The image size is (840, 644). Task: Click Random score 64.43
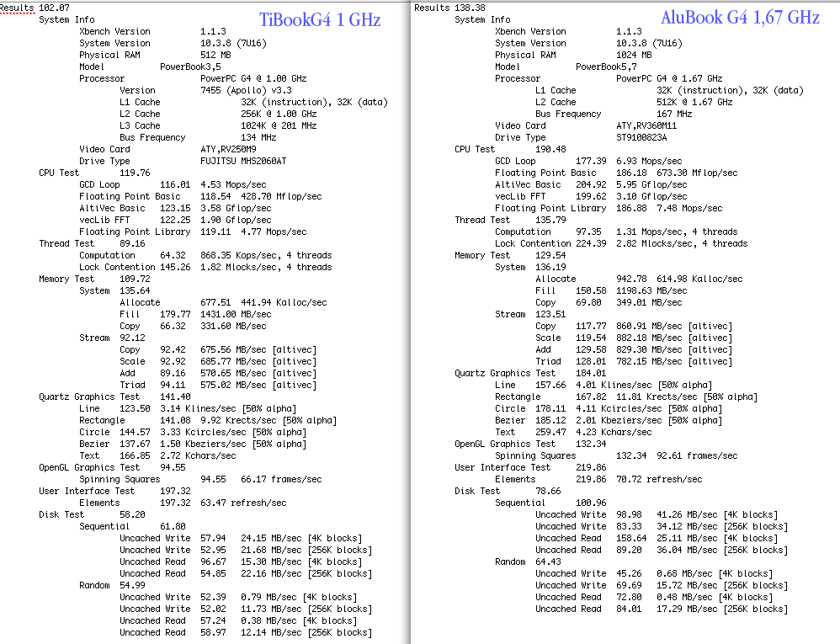[x=548, y=562]
